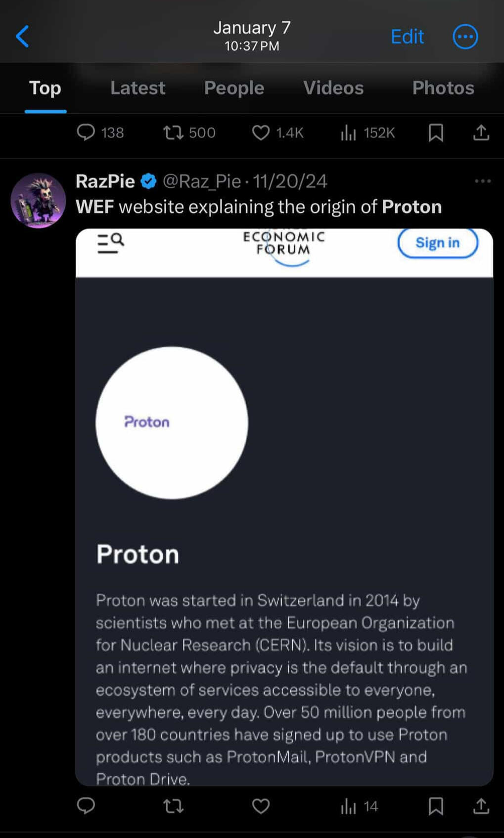
Task: Open the Videos tab
Action: tap(333, 88)
